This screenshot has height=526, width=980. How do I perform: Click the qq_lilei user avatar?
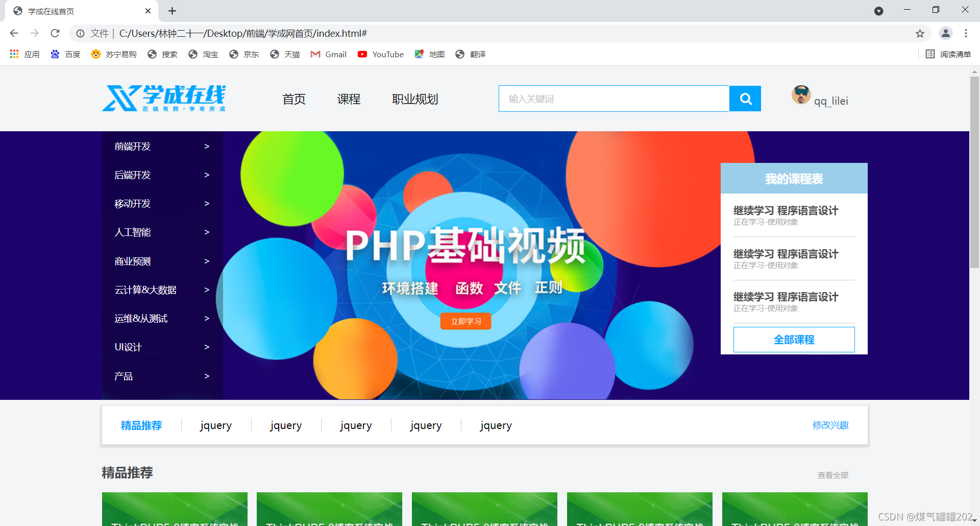(801, 95)
